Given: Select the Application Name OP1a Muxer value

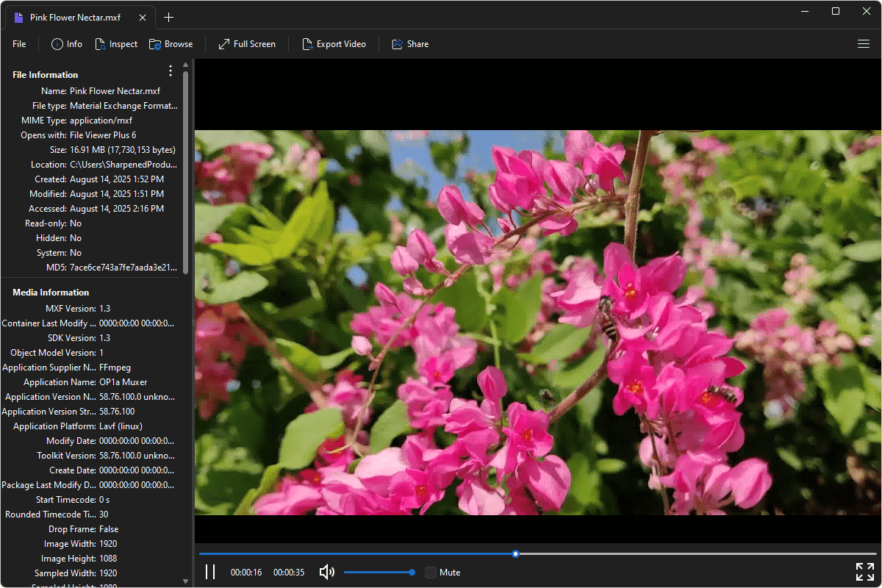Looking at the screenshot, I should [x=123, y=382].
